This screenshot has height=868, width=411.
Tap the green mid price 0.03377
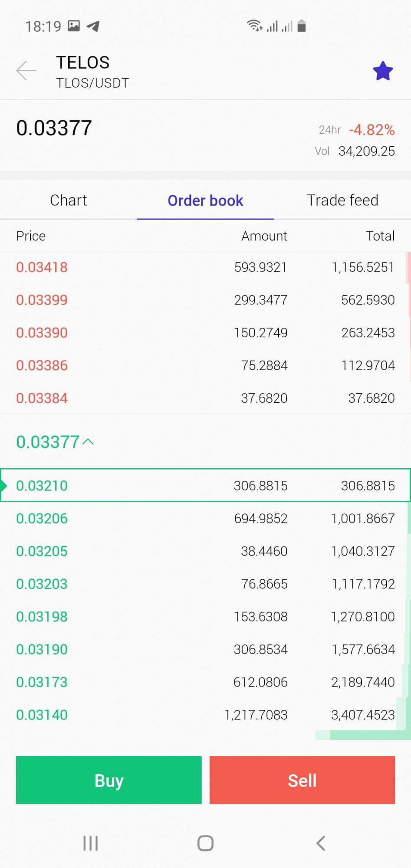[48, 442]
